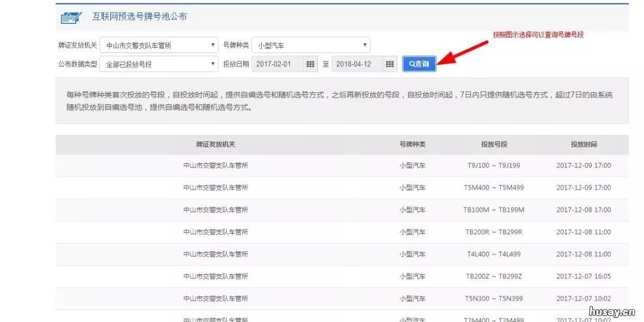The height and width of the screenshot is (322, 644).
Task: Open calendar picker for start date 2017-02-01
Action: (311, 64)
